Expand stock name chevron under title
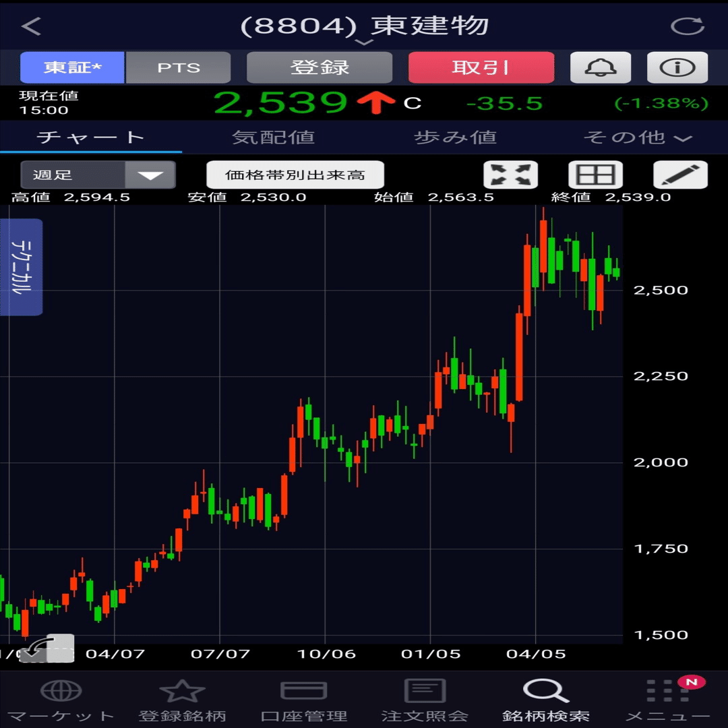This screenshot has height=728, width=728. [x=365, y=42]
